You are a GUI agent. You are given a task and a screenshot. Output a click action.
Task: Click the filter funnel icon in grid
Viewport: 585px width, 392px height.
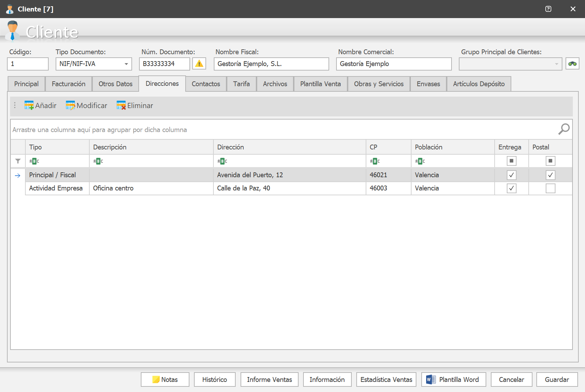coord(18,161)
